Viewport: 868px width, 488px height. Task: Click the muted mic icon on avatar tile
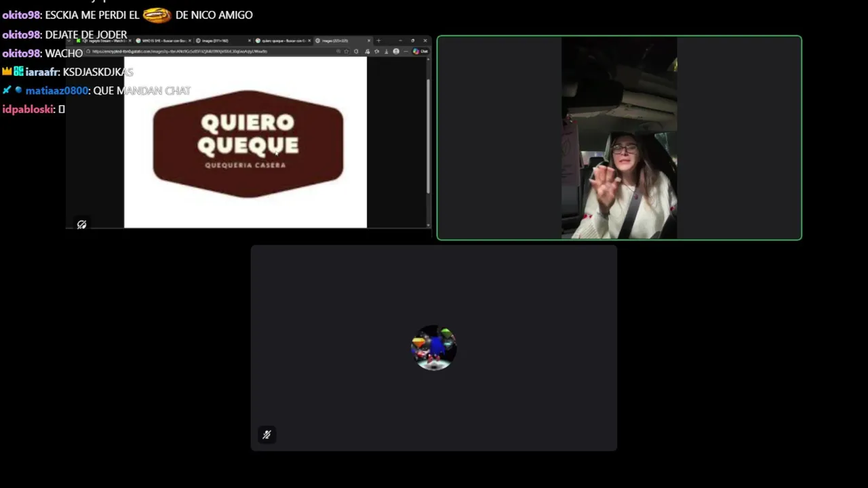(267, 434)
